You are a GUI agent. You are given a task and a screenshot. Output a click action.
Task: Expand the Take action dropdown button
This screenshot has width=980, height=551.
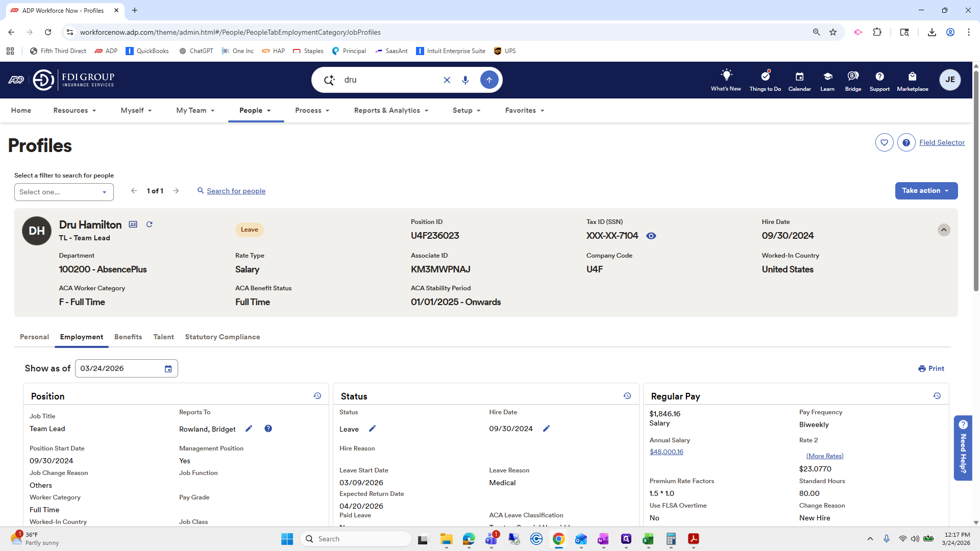click(x=926, y=191)
